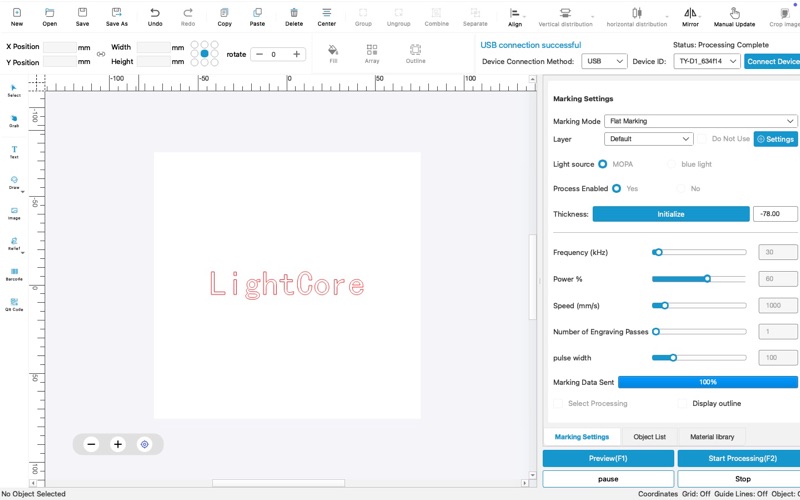This screenshot has width=800, height=500.
Task: Expand the Align dropdown arrow
Action: 524,17
